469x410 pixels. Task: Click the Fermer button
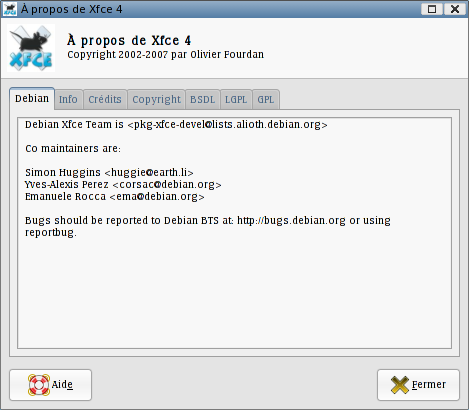click(x=418, y=385)
